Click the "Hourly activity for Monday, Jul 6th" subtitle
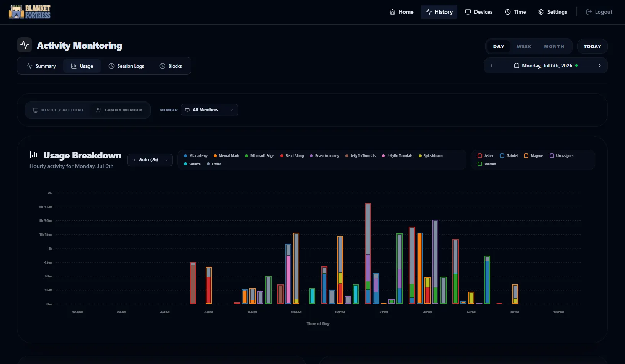Viewport: 625px width, 364px height. [x=72, y=166]
